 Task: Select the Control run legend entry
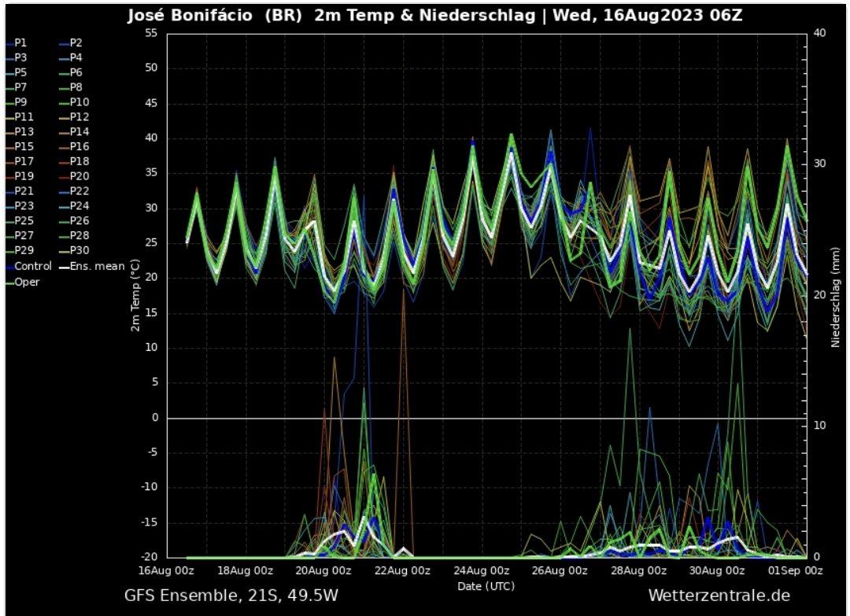click(29, 267)
